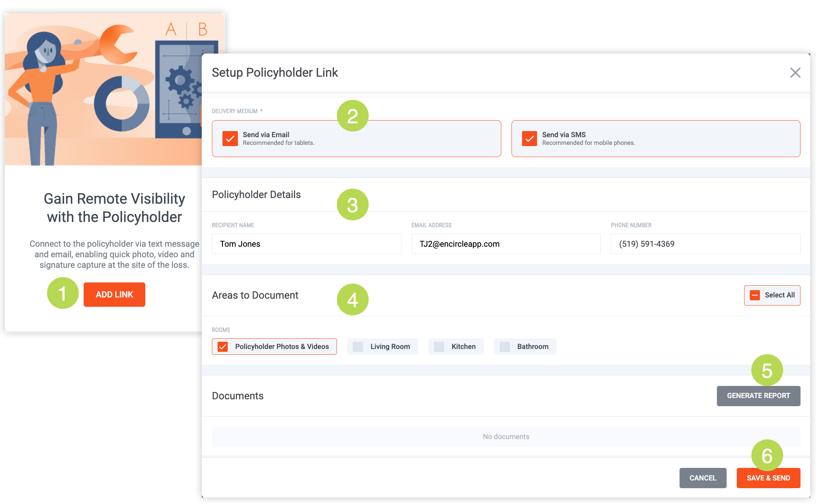Click the green step 1 badge
The width and height of the screenshot is (820, 504).
pyautogui.click(x=63, y=293)
